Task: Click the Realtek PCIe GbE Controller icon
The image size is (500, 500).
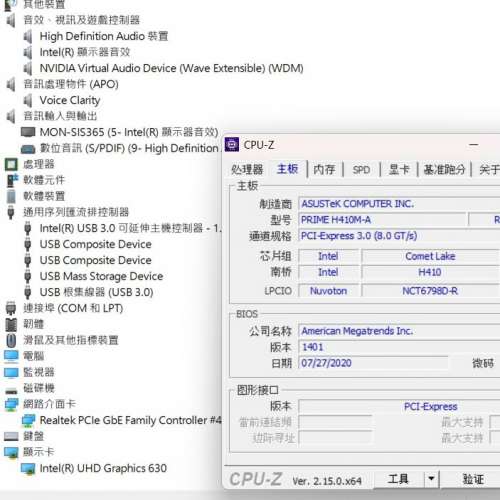Action: (28, 420)
